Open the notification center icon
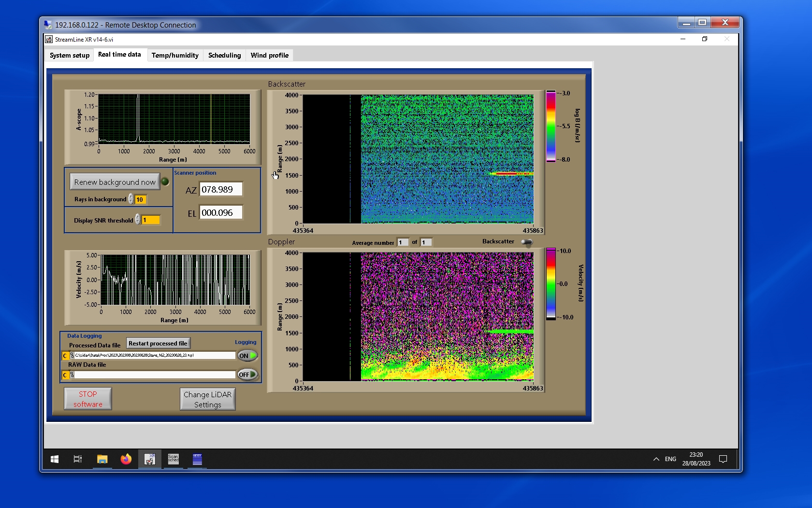 pos(723,459)
